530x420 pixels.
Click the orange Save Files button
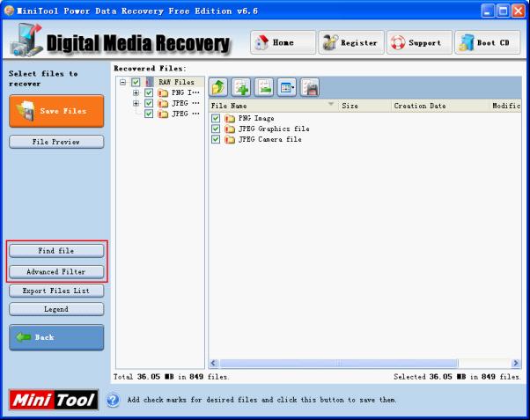(x=56, y=111)
